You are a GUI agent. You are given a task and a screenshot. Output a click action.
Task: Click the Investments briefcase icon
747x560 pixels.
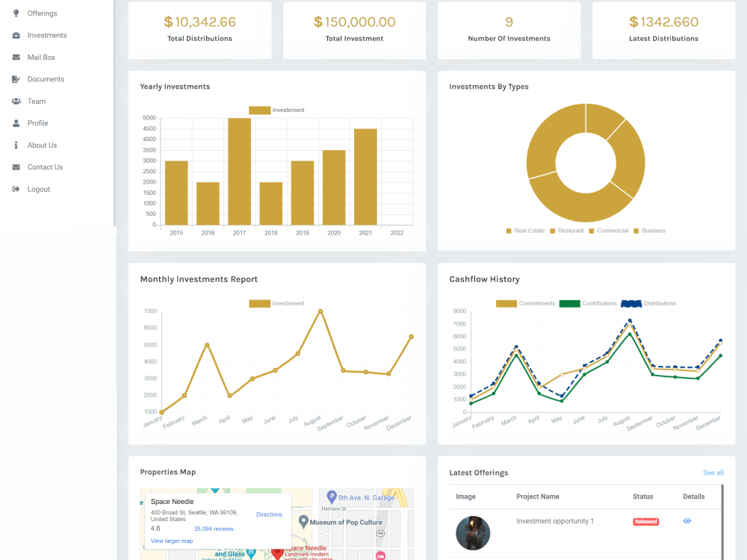point(16,35)
